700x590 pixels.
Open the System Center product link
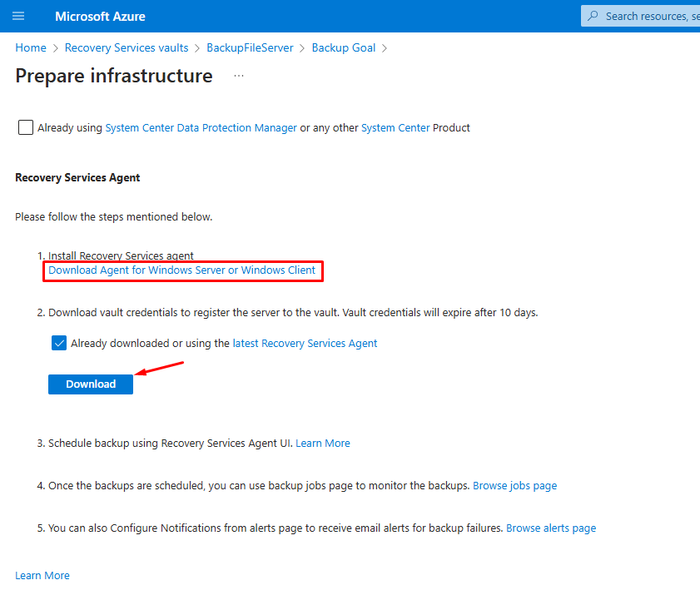[395, 127]
